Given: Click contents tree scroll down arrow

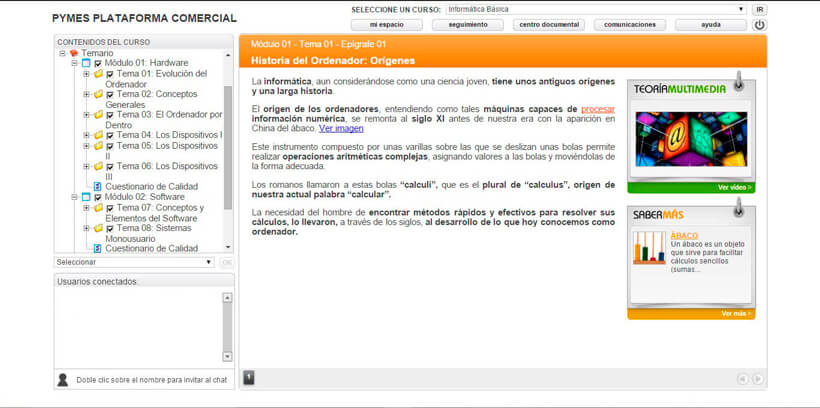Looking at the screenshot, I should click(228, 247).
